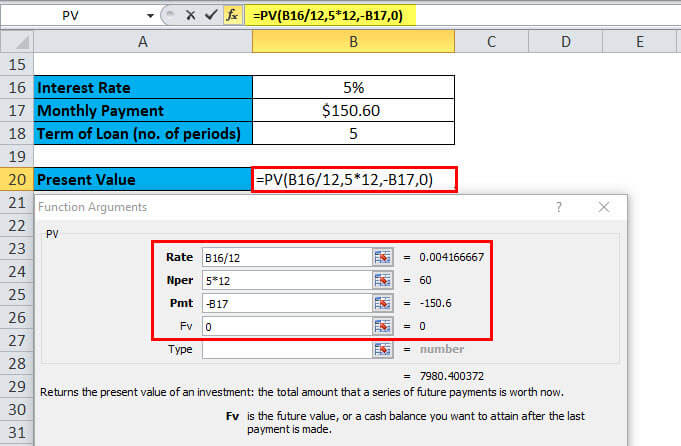
Task: Select row 15 header
Action: (17, 65)
